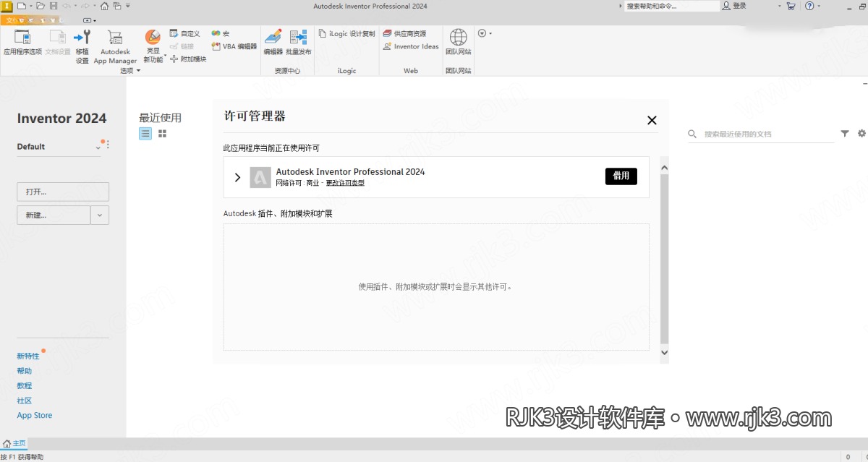Switch recent files to list view

(145, 134)
